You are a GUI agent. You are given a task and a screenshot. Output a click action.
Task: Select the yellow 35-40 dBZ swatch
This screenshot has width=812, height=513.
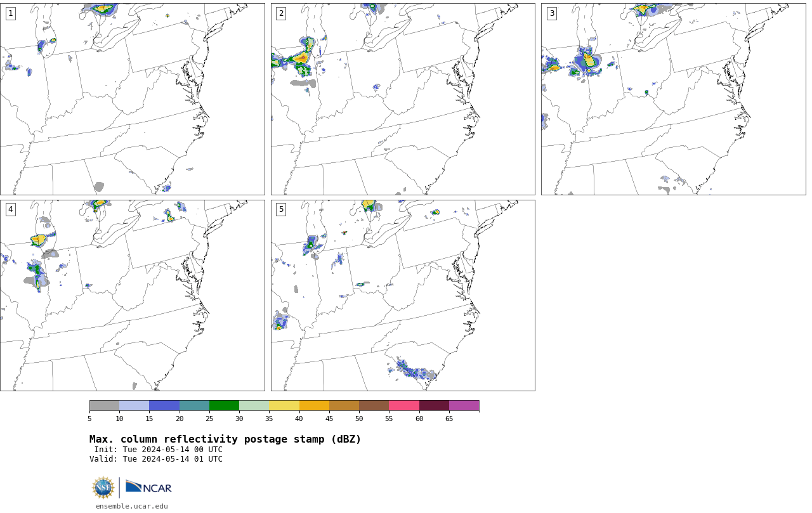tap(284, 406)
